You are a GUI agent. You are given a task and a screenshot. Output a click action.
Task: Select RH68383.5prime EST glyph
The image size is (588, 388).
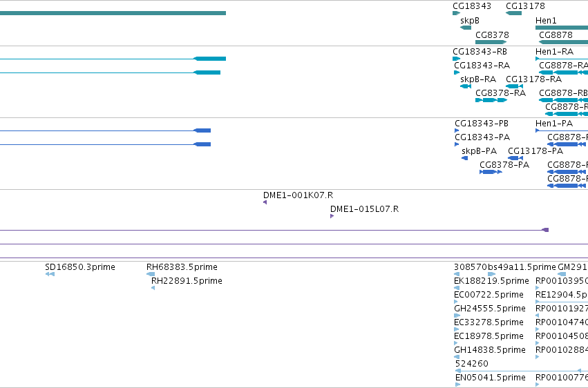pyautogui.click(x=151, y=274)
